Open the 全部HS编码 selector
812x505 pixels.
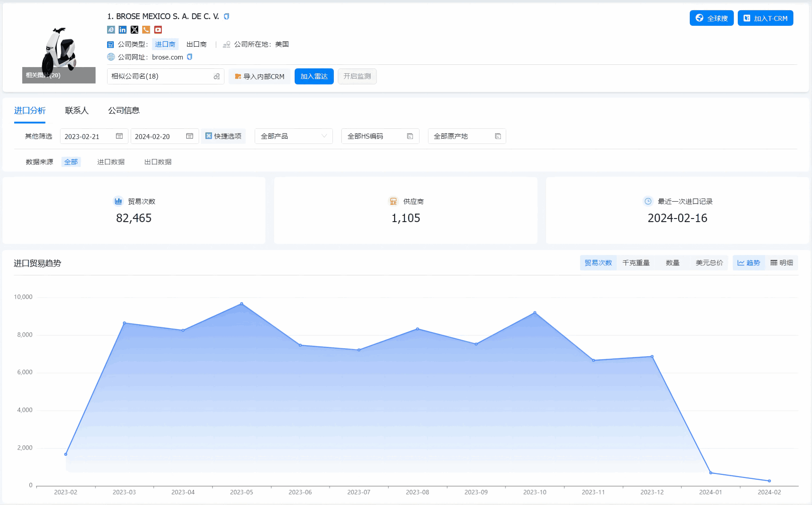pyautogui.click(x=380, y=136)
